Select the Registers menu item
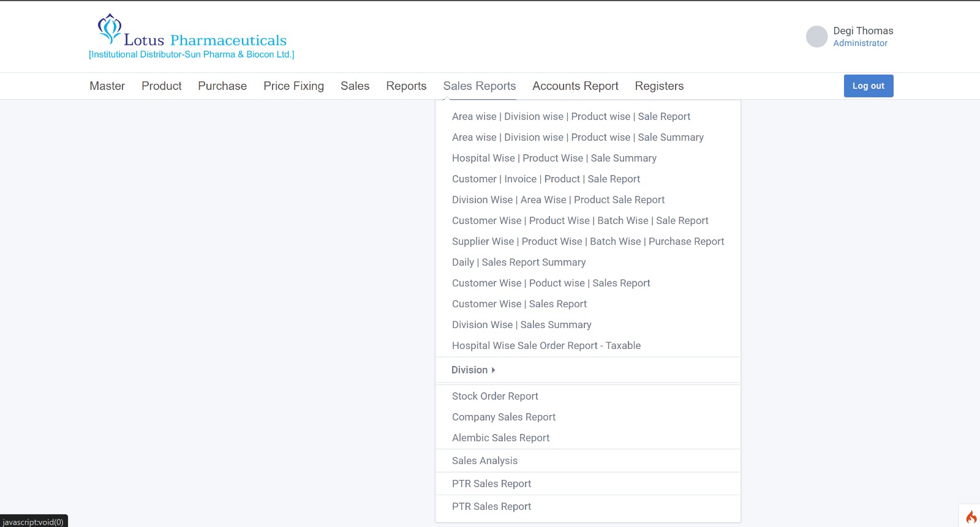The width and height of the screenshot is (980, 527). (659, 86)
